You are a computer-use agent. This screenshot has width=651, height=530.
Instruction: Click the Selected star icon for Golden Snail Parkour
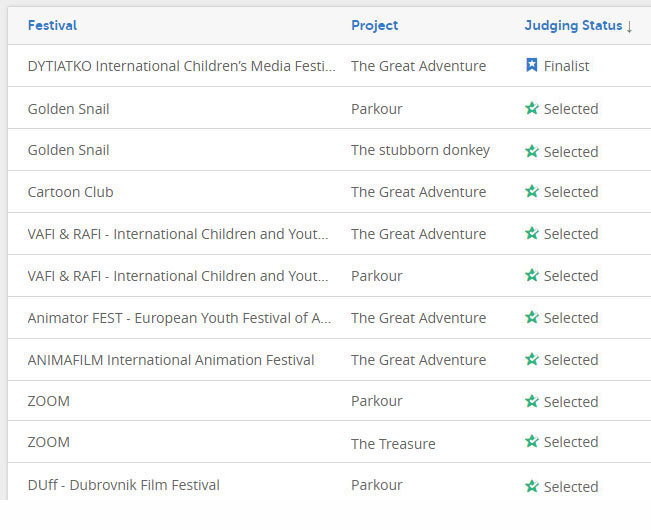coord(532,108)
